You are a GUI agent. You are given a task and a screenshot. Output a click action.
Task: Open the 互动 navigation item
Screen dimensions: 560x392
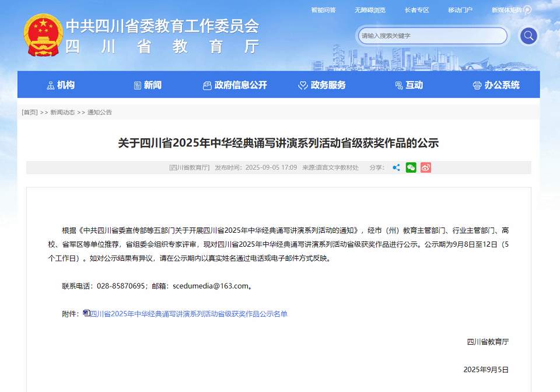click(408, 85)
